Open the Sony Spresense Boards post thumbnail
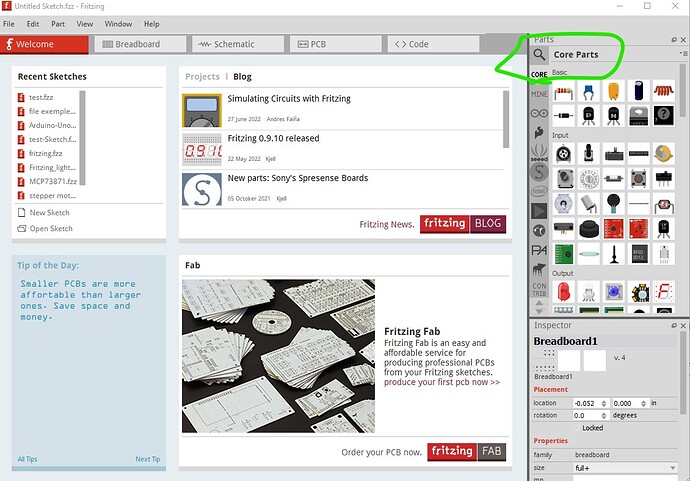Screen dimensions: 690x481 [x=202, y=189]
